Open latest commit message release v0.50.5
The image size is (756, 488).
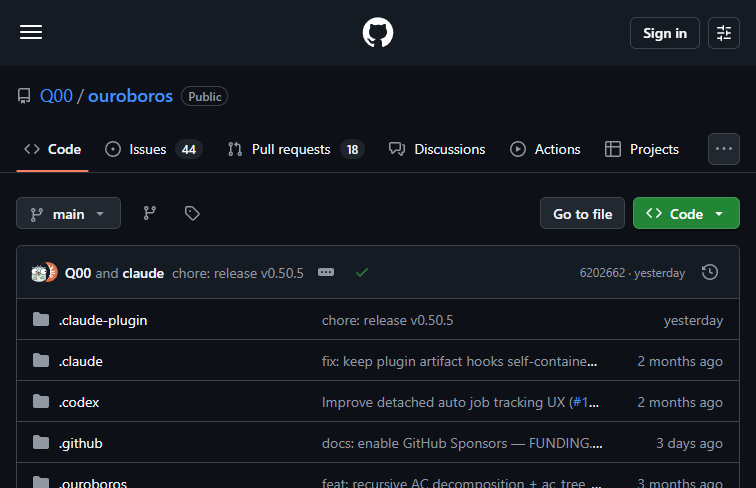pyautogui.click(x=238, y=273)
